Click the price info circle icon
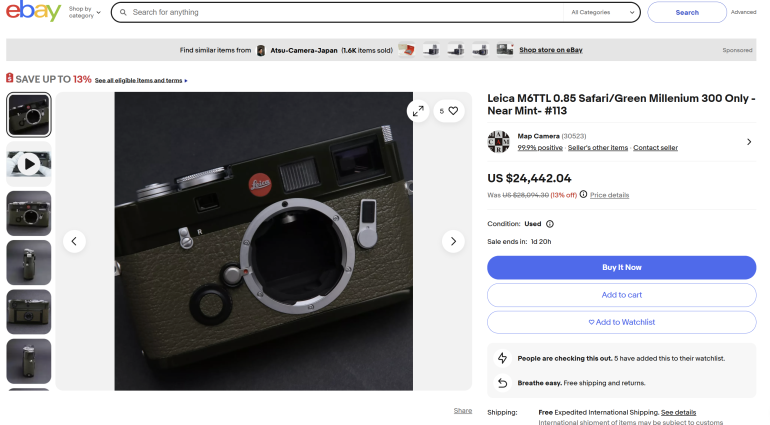770x425 pixels. tap(583, 195)
